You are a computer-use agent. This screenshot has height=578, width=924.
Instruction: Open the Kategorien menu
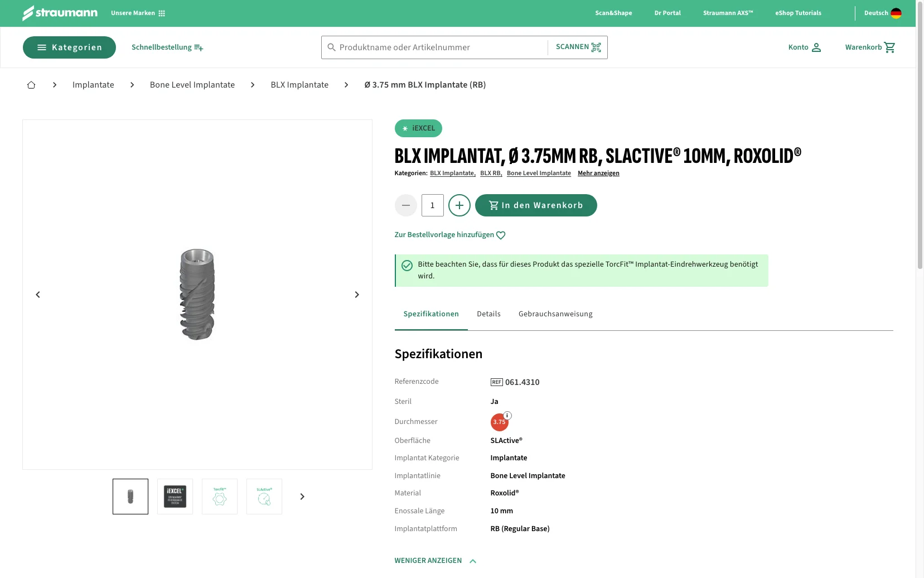(x=69, y=47)
